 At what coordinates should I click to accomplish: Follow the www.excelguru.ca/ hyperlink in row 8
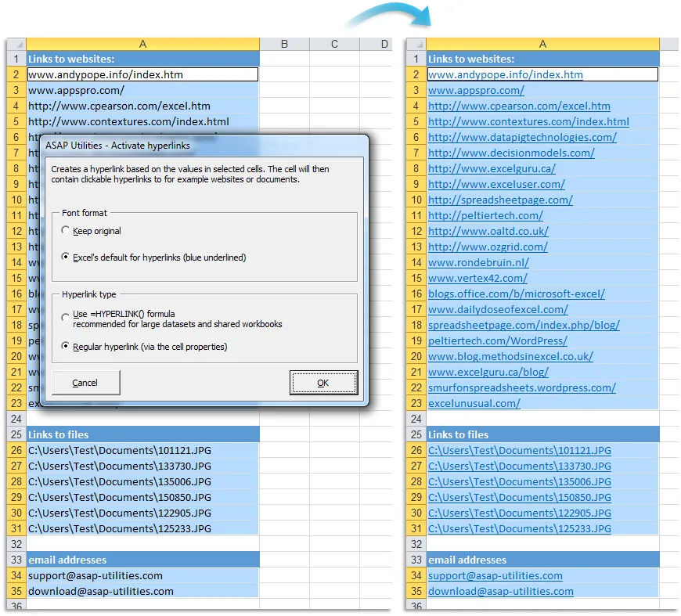(492, 168)
